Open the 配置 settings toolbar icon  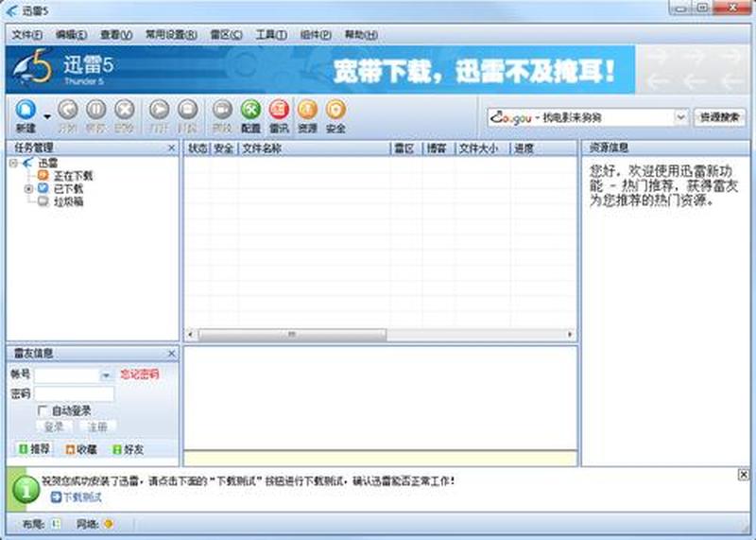point(250,110)
